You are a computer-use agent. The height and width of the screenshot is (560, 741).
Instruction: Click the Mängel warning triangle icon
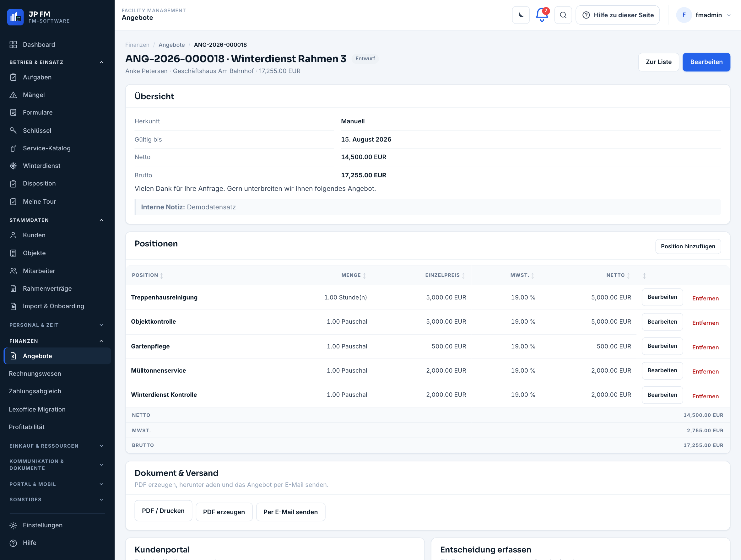[x=13, y=95]
